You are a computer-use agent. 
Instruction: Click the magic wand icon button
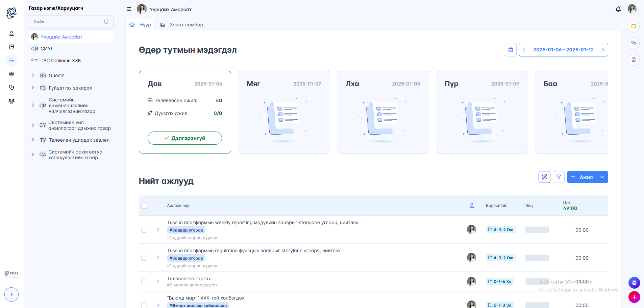click(544, 177)
